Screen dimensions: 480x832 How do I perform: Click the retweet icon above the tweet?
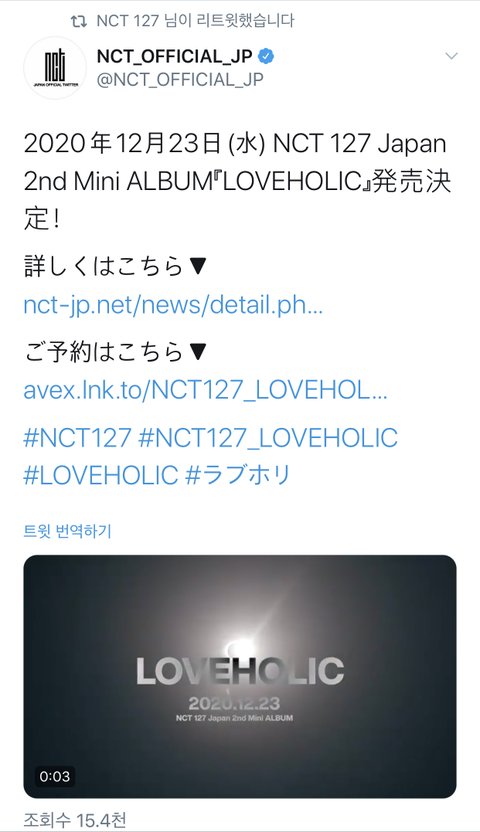point(78,22)
